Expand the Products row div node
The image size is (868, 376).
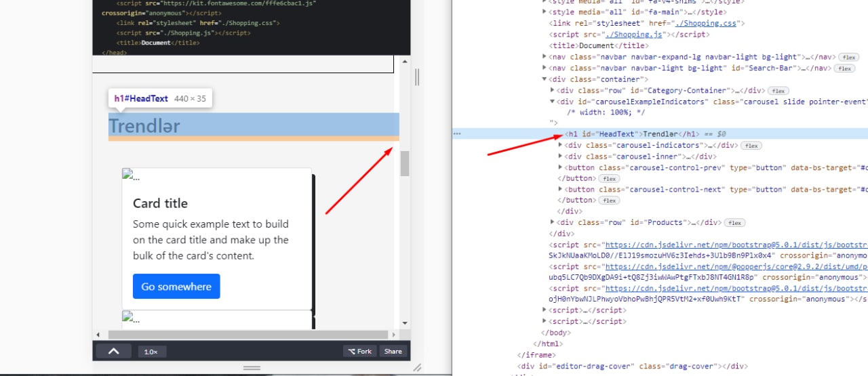point(553,222)
